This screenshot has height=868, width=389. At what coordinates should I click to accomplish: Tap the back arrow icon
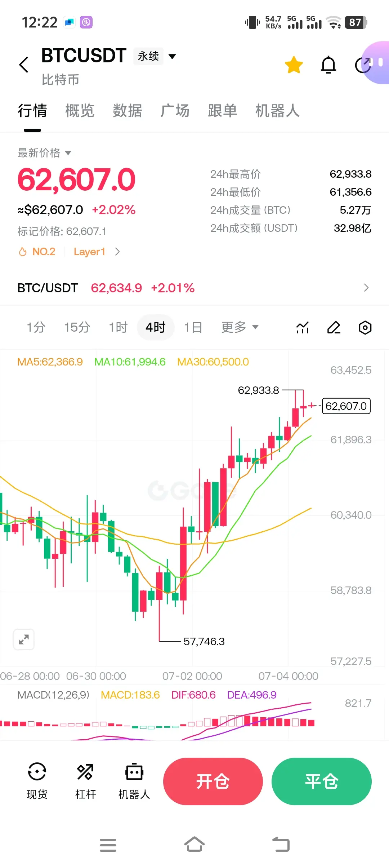[x=24, y=65]
